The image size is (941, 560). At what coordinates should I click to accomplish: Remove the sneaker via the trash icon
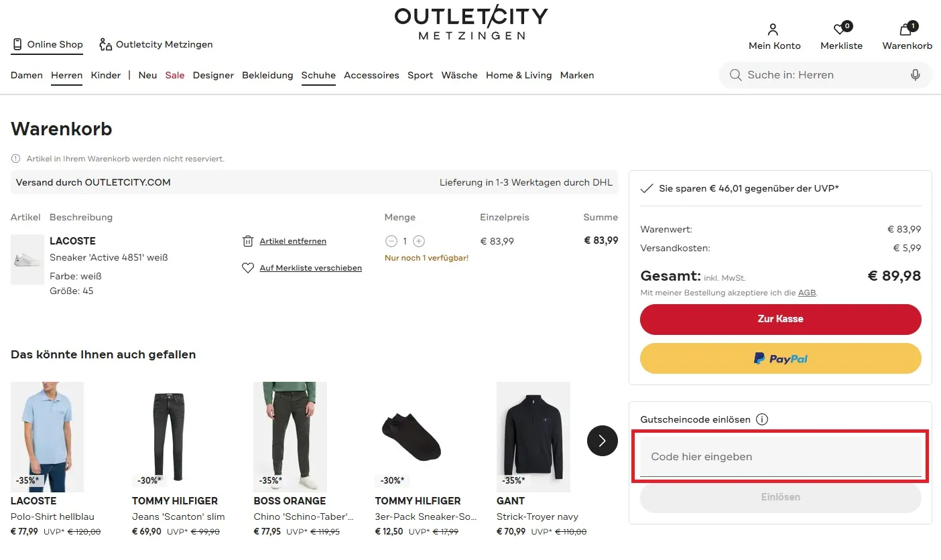point(247,240)
